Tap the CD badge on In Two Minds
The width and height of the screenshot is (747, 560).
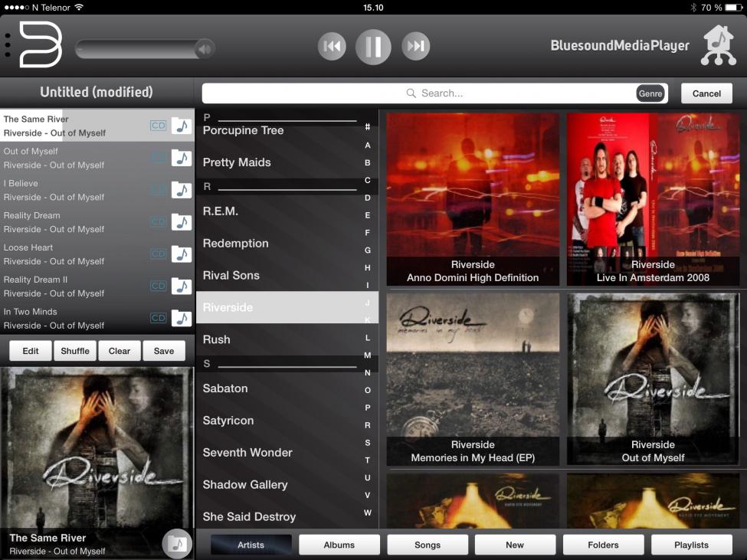click(158, 318)
